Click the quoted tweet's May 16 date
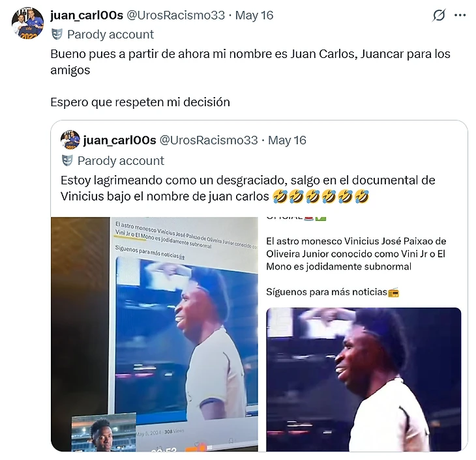Viewport: 476px width, 460px height. (287, 140)
